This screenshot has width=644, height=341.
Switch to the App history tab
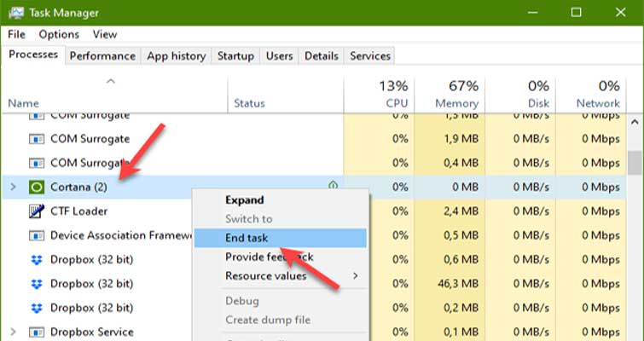click(x=177, y=56)
